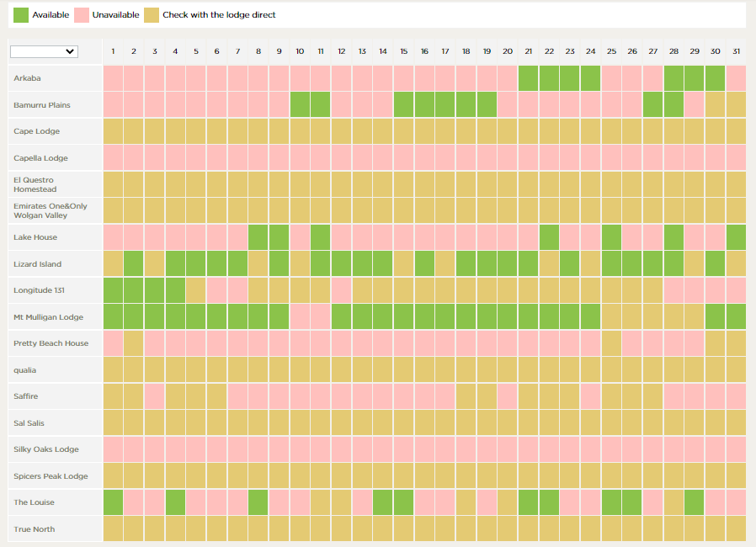Viewport: 756px width, 547px height.
Task: Pick Lake House available cell on day 22
Action: 549,237
